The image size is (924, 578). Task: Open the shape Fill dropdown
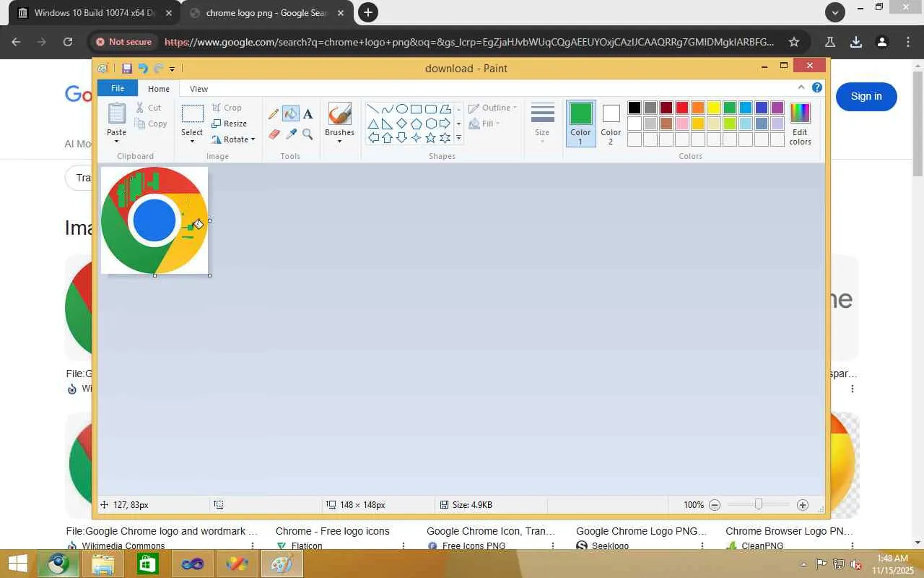484,124
